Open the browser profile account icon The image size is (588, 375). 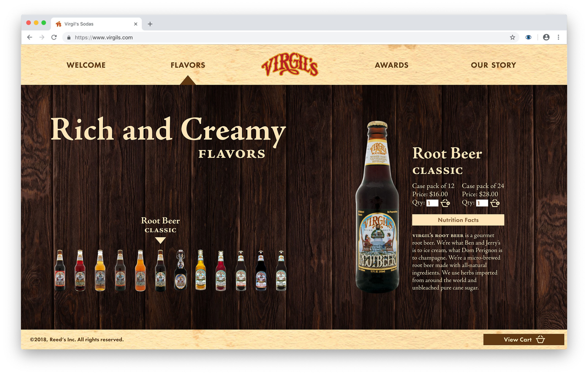tap(546, 37)
